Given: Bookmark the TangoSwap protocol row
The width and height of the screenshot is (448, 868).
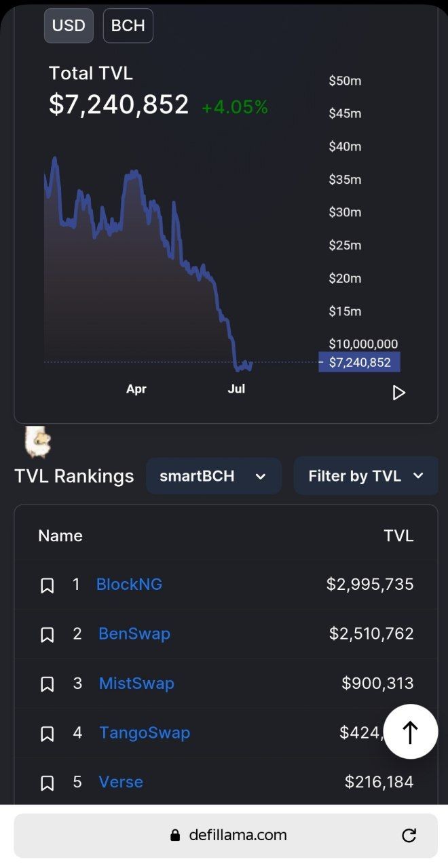Looking at the screenshot, I should tap(47, 734).
